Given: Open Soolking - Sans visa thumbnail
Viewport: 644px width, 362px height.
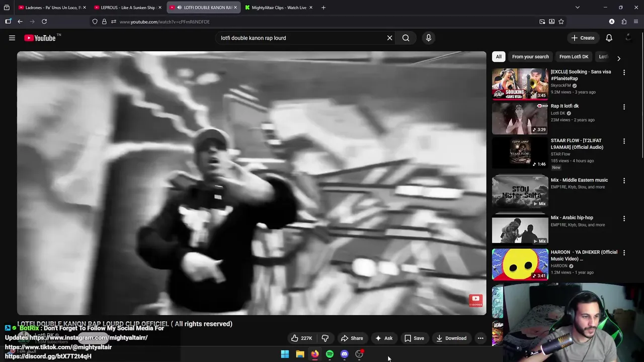Looking at the screenshot, I should pyautogui.click(x=520, y=84).
